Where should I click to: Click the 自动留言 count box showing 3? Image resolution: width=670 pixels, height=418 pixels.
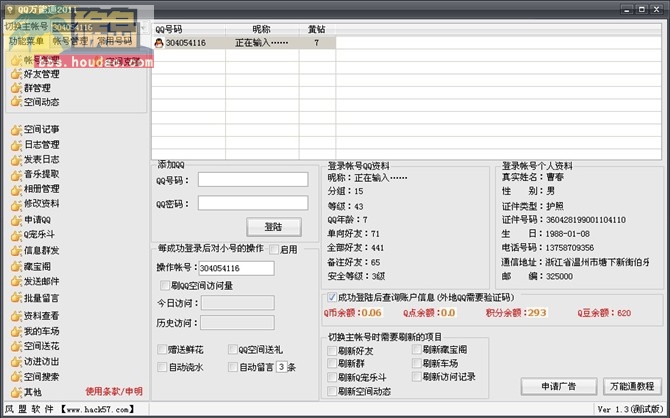click(x=282, y=367)
